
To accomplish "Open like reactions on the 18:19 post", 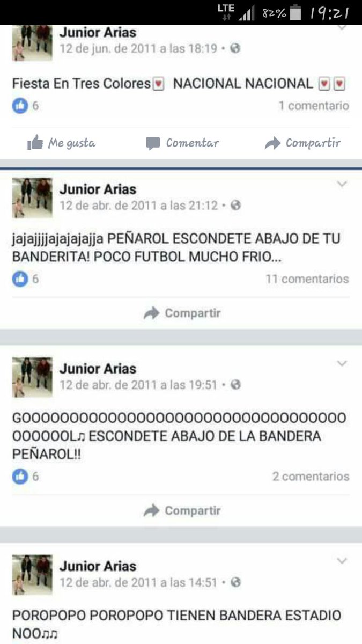I will 25,106.
